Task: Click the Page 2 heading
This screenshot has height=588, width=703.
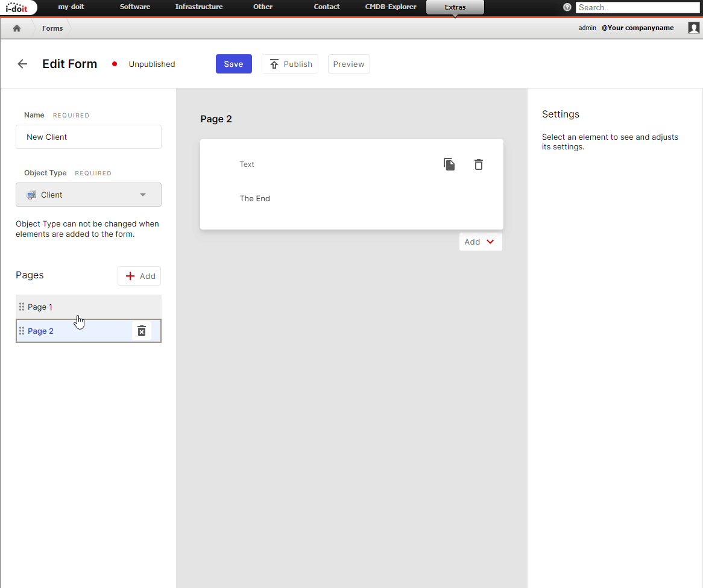Action: pos(216,119)
